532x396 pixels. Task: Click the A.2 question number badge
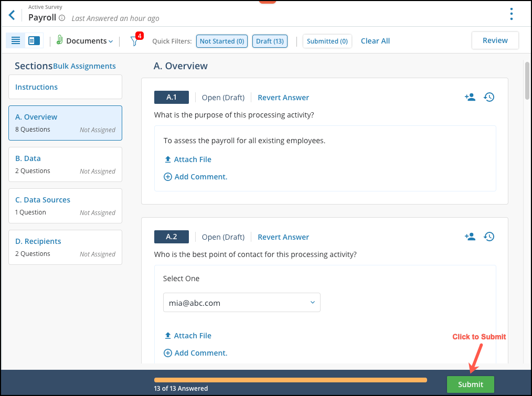point(172,237)
